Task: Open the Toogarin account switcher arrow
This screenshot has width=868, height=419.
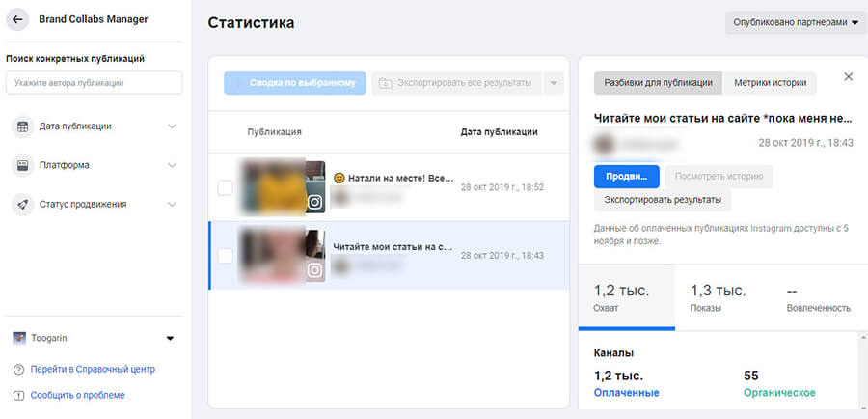Action: click(x=170, y=338)
